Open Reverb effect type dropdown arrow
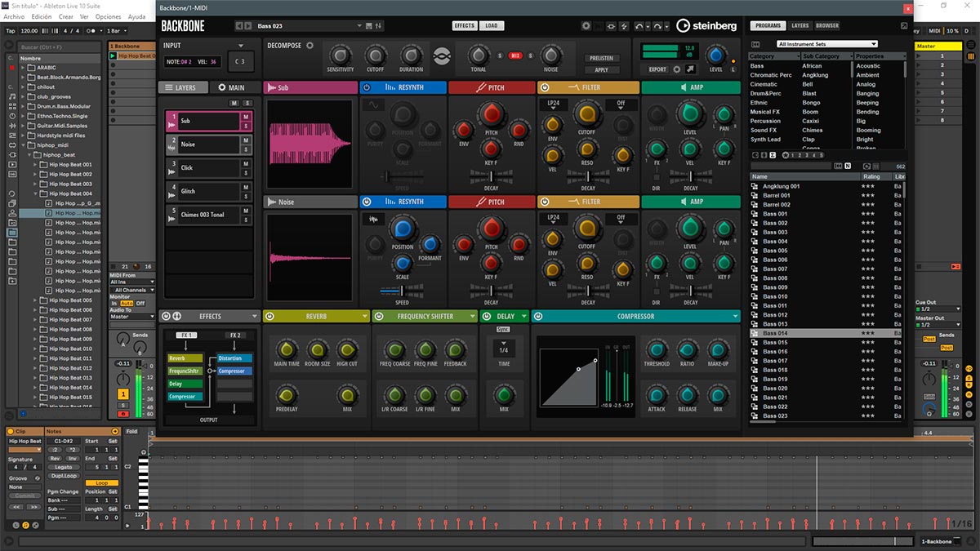The height and width of the screenshot is (551, 980). click(365, 316)
